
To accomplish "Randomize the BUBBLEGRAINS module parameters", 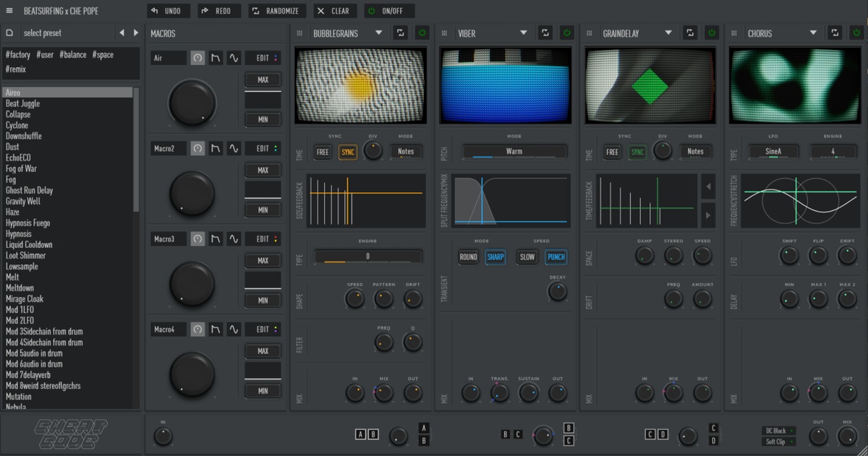I will coord(400,33).
